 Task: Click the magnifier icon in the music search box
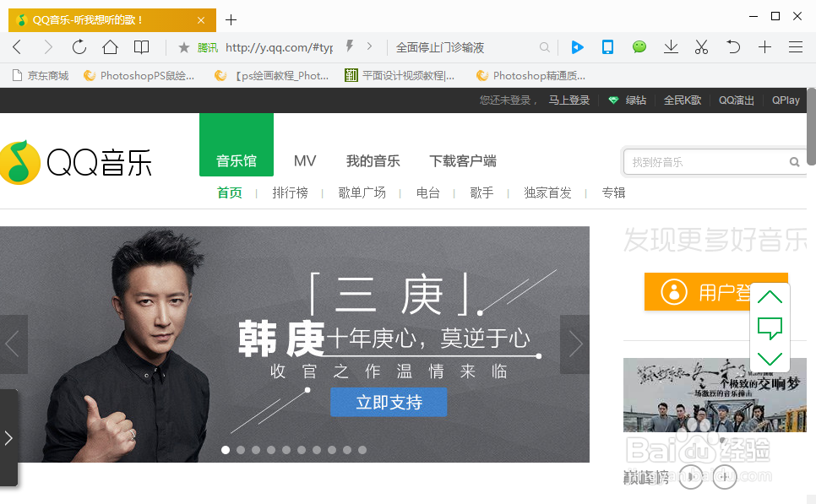tap(794, 161)
